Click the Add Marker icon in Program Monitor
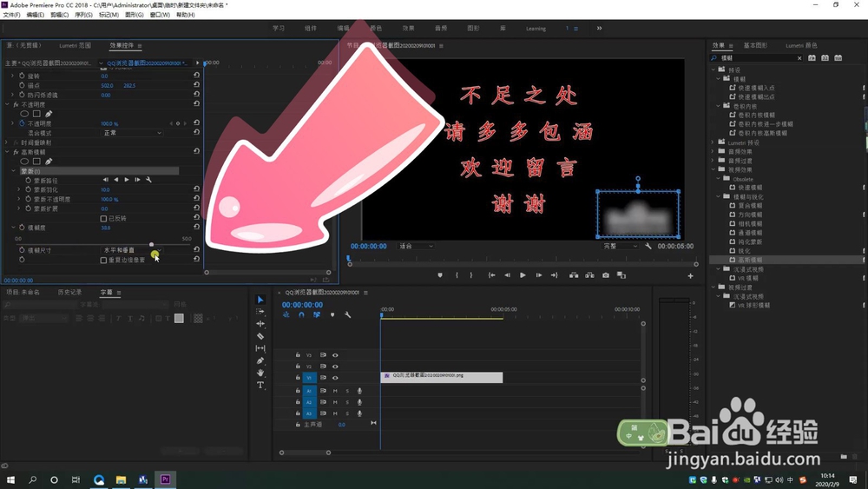This screenshot has width=868, height=489. click(x=440, y=275)
